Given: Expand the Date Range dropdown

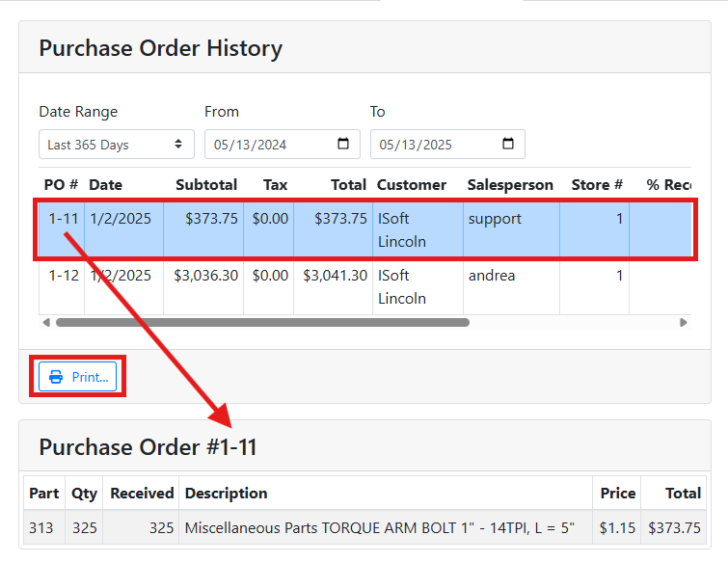Looking at the screenshot, I should click(x=116, y=145).
